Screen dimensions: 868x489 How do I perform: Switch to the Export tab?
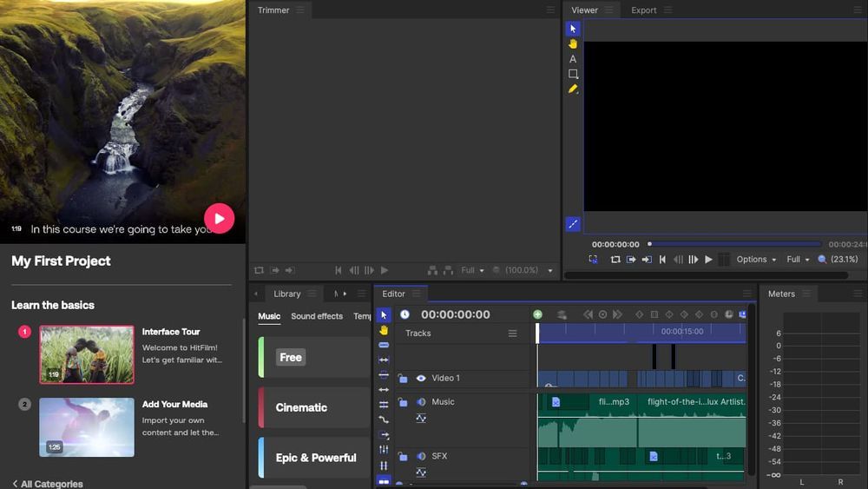[644, 10]
